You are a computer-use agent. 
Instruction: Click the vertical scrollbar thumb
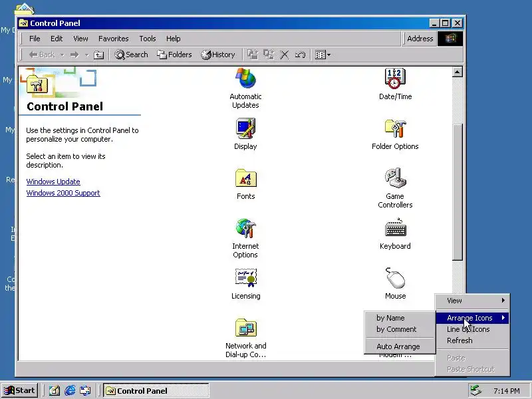(x=458, y=192)
